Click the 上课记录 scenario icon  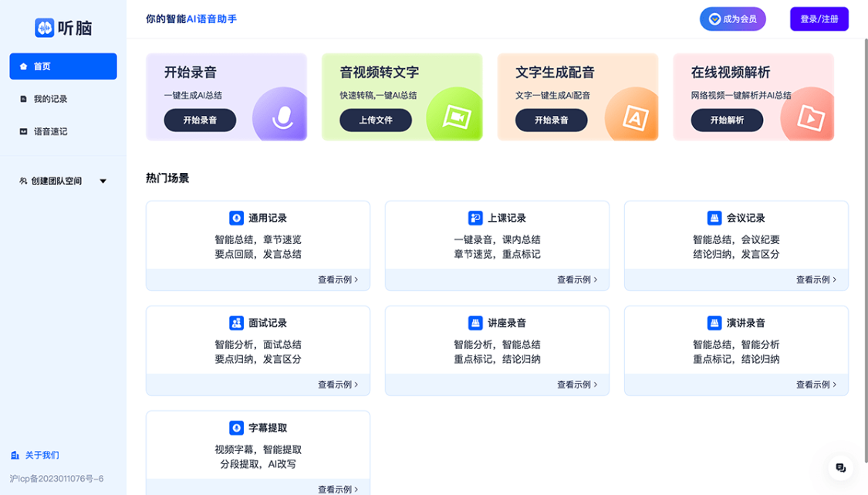click(475, 218)
